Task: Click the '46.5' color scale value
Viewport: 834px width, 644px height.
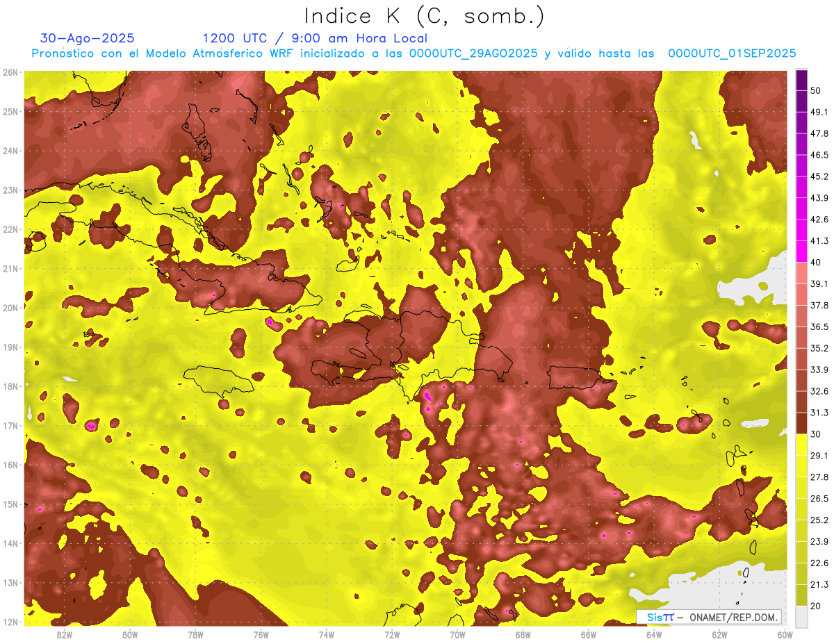Action: 819,155
